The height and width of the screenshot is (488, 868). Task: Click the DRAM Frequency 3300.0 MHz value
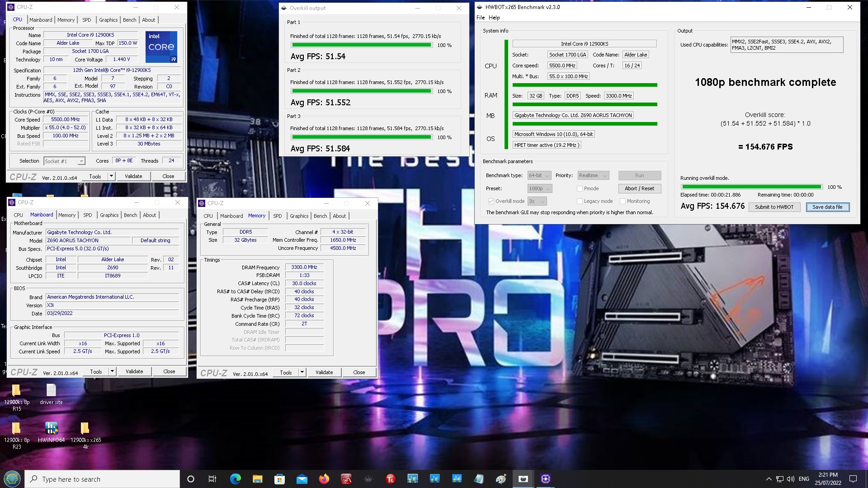[304, 267]
